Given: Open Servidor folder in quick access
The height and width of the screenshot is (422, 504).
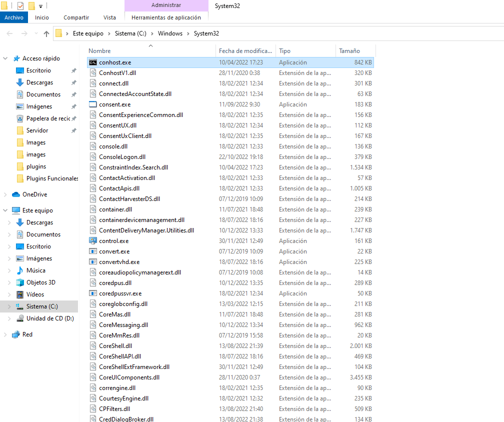Looking at the screenshot, I should tap(37, 130).
